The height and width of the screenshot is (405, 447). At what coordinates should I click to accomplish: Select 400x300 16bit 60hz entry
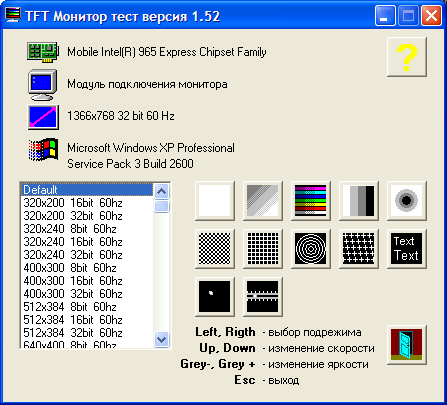[87, 281]
